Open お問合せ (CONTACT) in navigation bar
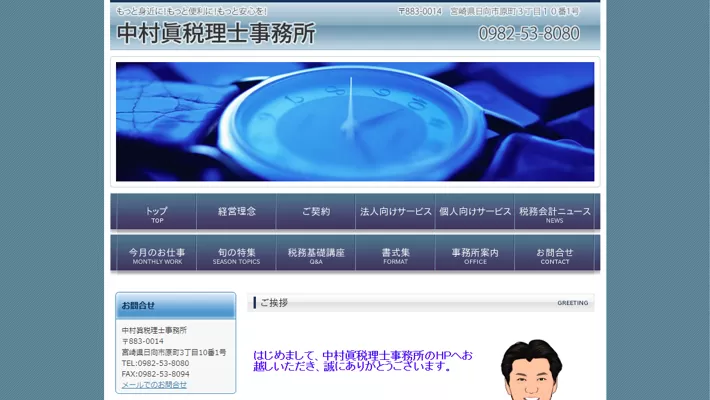The width and height of the screenshot is (710, 400). pyautogui.click(x=555, y=255)
